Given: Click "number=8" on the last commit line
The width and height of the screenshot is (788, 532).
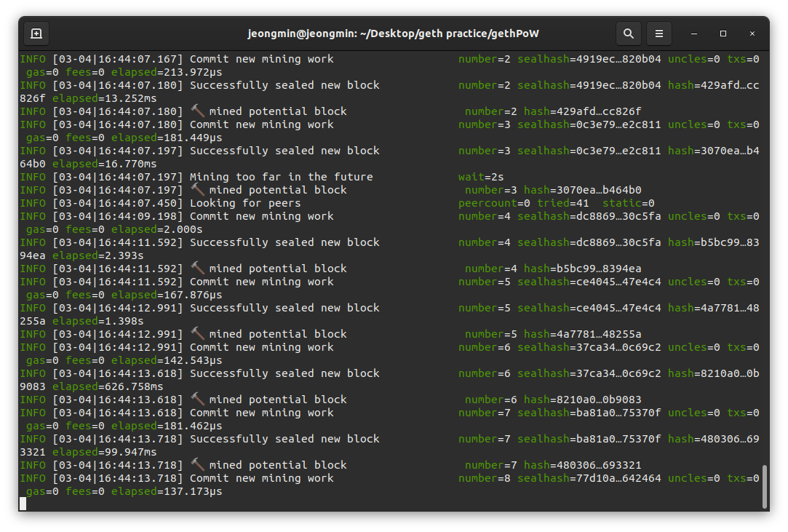Looking at the screenshot, I should (x=485, y=478).
